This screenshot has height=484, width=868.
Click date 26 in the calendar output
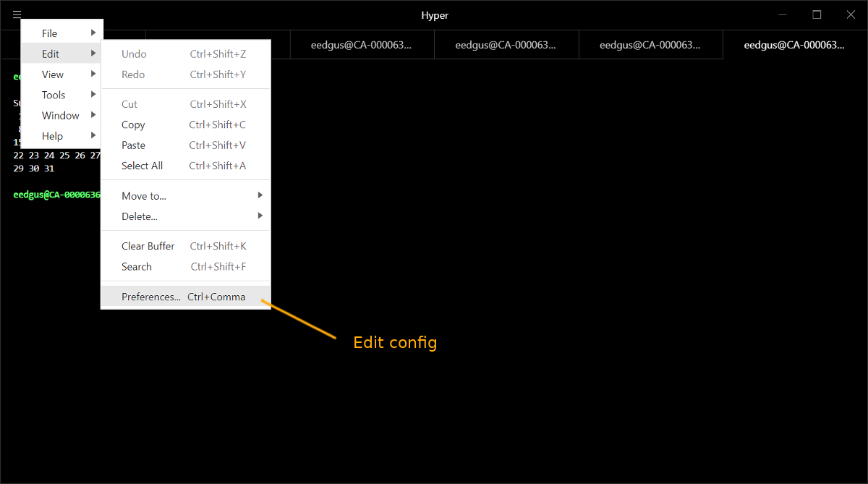tap(80, 156)
